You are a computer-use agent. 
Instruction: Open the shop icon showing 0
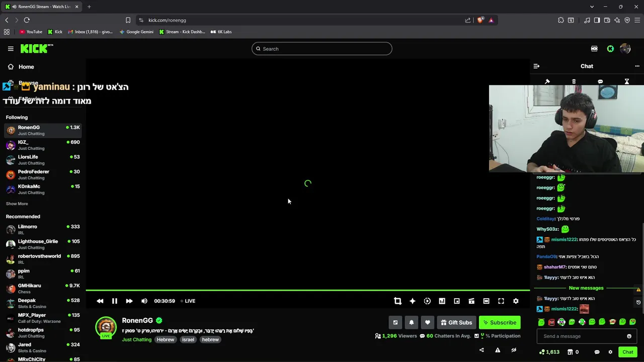(573, 352)
